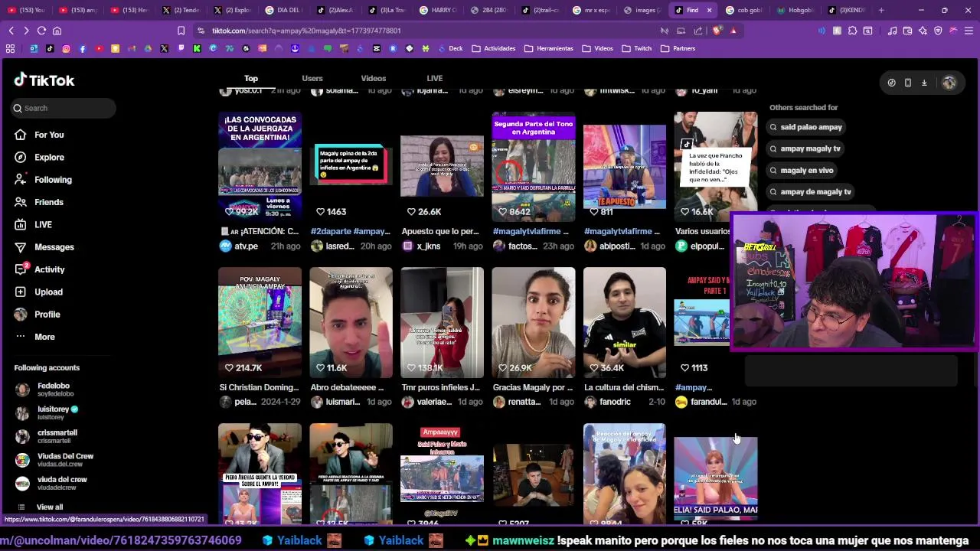Click the TikTok search field
This screenshot has width=980, height=551.
click(63, 108)
